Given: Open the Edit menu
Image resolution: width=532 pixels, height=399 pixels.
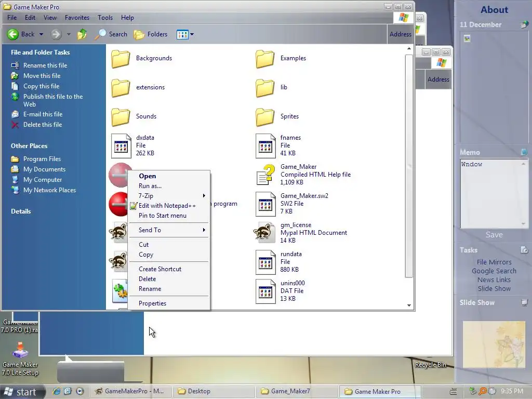Looking at the screenshot, I should (30, 18).
